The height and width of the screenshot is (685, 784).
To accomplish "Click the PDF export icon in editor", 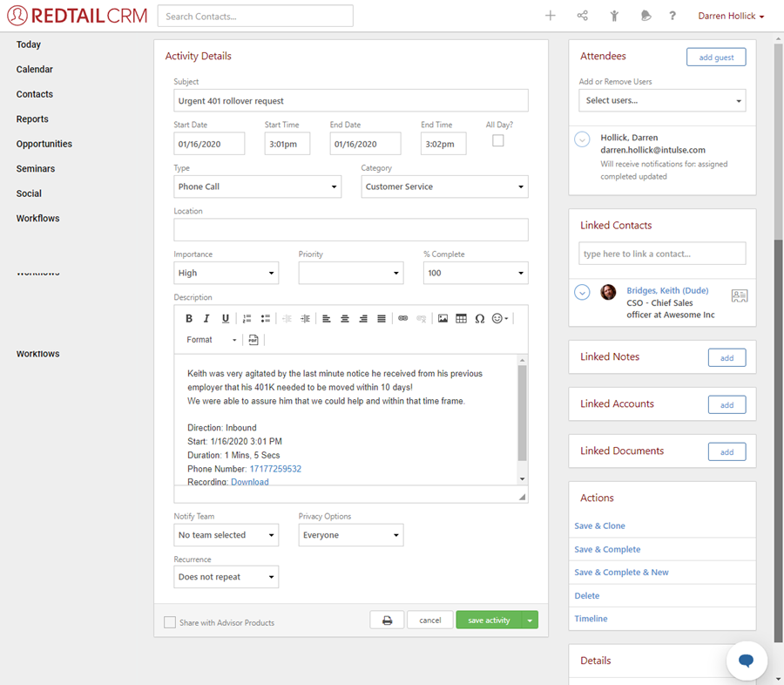I will (x=253, y=340).
